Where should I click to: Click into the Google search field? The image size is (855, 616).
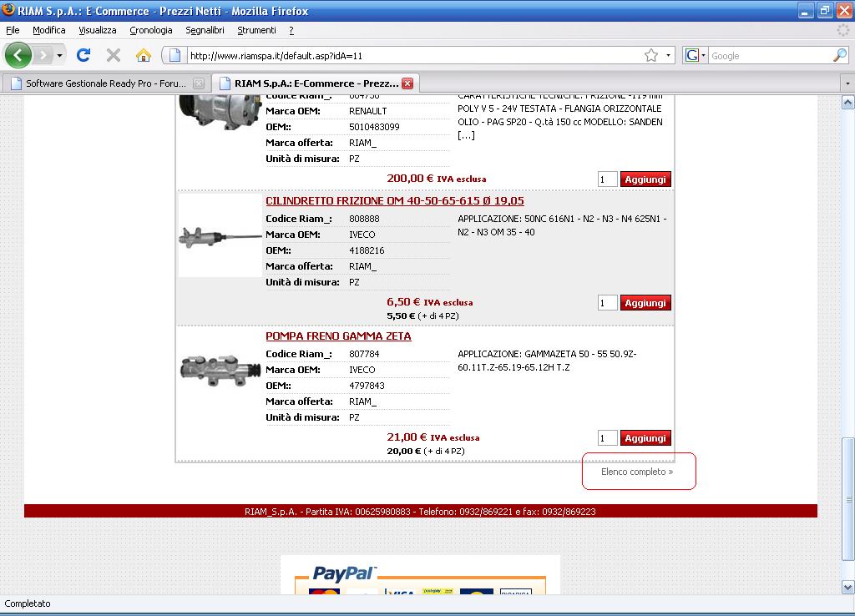[x=771, y=56]
